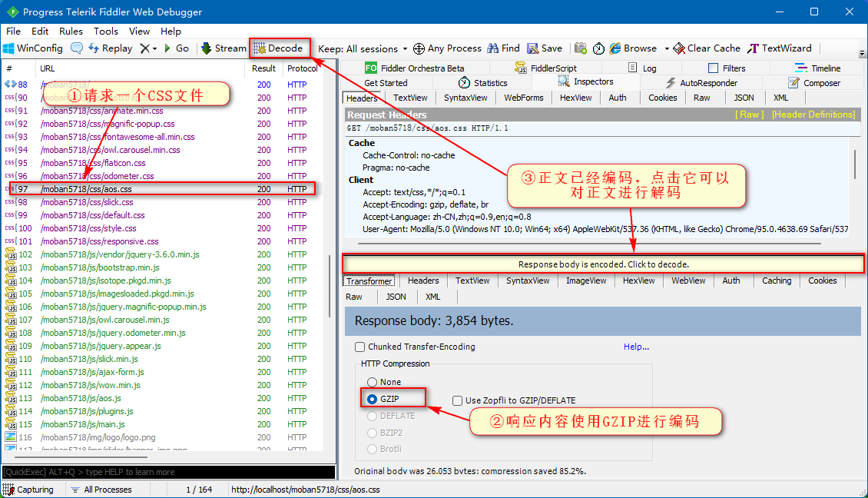The width and height of the screenshot is (868, 498).
Task: Toggle Stream mode in toolbar
Action: click(x=224, y=48)
